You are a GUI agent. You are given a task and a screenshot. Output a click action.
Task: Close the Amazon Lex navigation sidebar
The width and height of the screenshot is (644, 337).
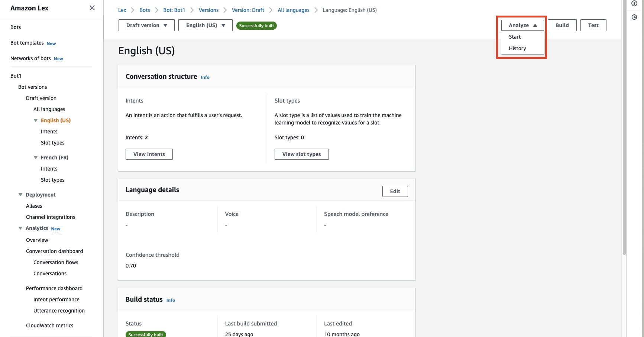click(x=92, y=7)
